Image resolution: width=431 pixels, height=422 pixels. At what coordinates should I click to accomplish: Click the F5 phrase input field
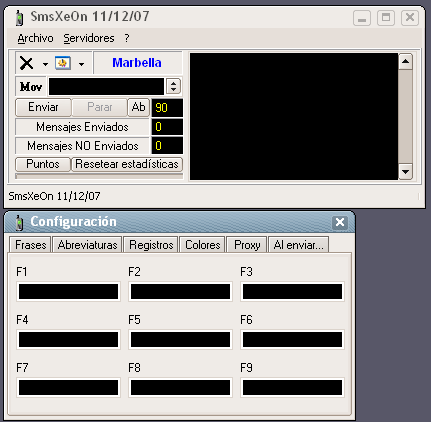[180, 340]
